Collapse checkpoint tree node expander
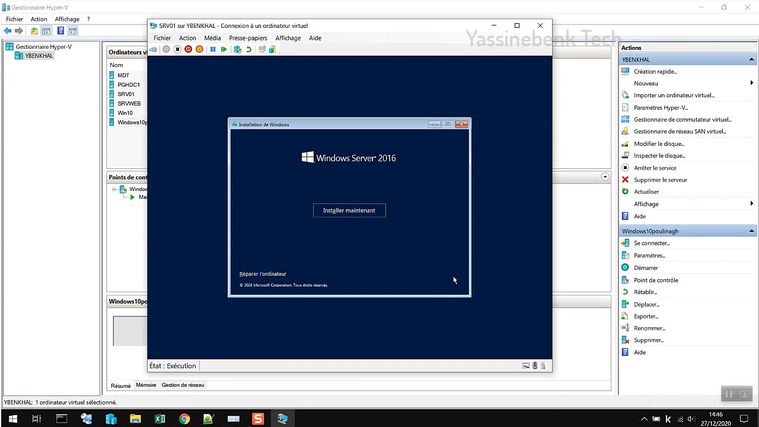The width and height of the screenshot is (759, 427). (x=114, y=189)
